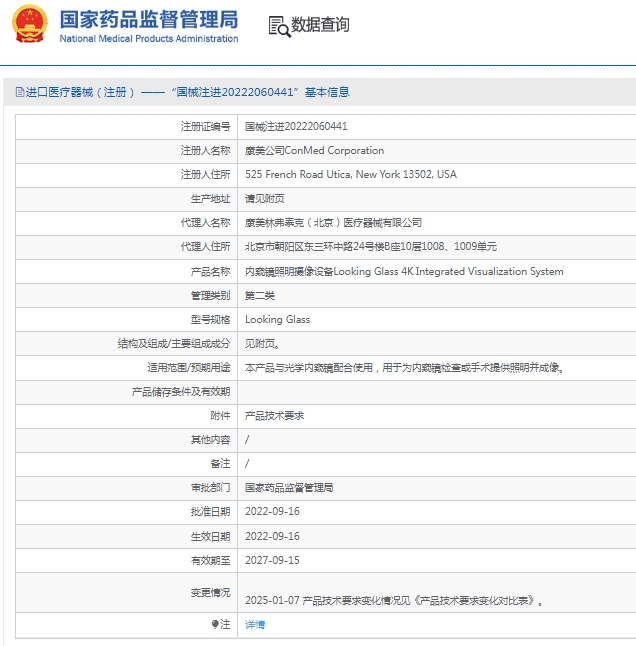Click 国家药品监督管理局 site title

pyautogui.click(x=149, y=19)
